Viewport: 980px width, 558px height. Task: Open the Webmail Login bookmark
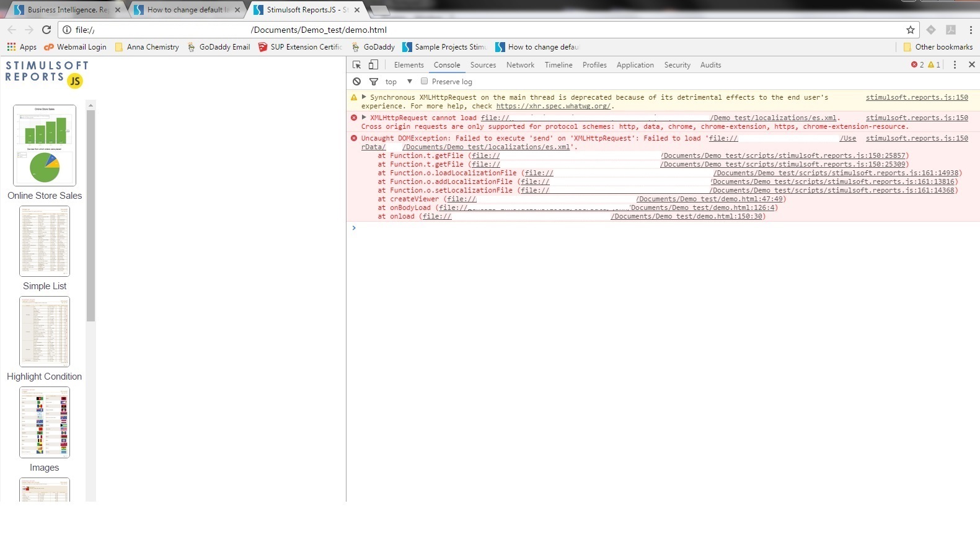pos(75,47)
